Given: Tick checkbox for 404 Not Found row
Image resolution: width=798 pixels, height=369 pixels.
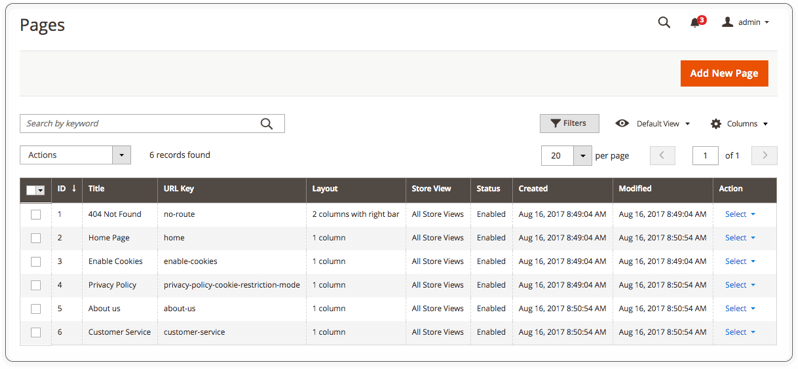Looking at the screenshot, I should (36, 215).
